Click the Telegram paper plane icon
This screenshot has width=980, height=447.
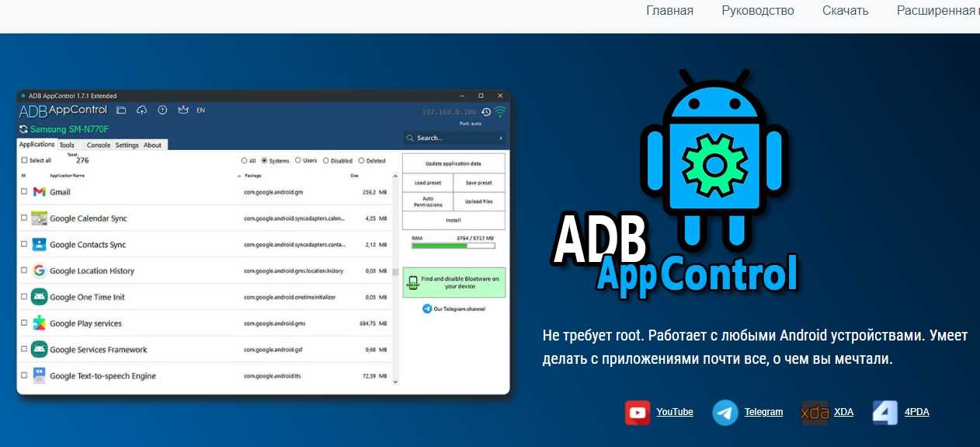(x=725, y=412)
